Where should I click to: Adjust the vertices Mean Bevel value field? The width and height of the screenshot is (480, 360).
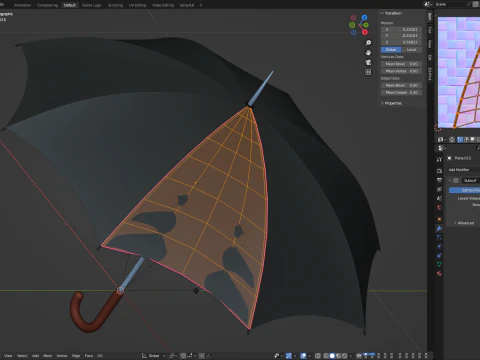pyautogui.click(x=402, y=64)
